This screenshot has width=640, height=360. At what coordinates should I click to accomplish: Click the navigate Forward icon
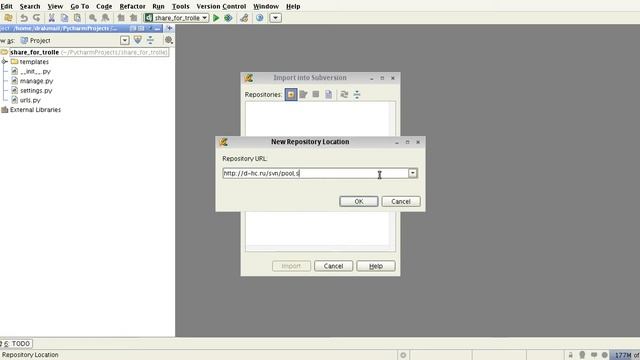pos(133,18)
